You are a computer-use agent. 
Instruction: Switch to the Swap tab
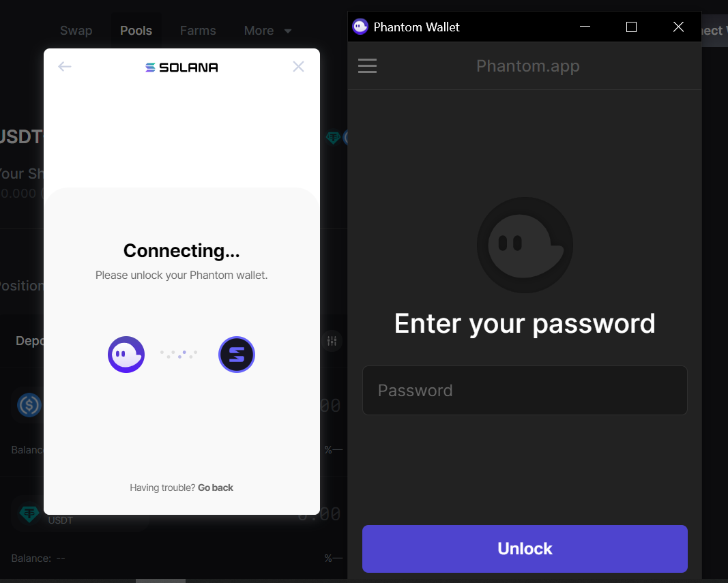76,31
